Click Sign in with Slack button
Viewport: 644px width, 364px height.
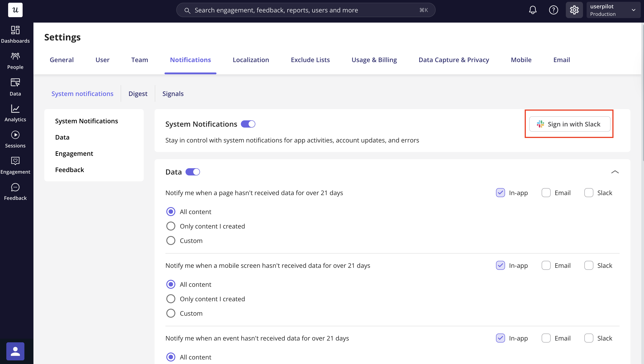[x=569, y=124]
